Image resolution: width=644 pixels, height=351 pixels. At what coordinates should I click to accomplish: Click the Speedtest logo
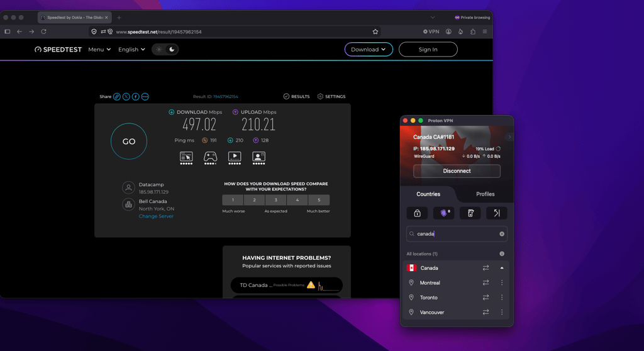58,49
